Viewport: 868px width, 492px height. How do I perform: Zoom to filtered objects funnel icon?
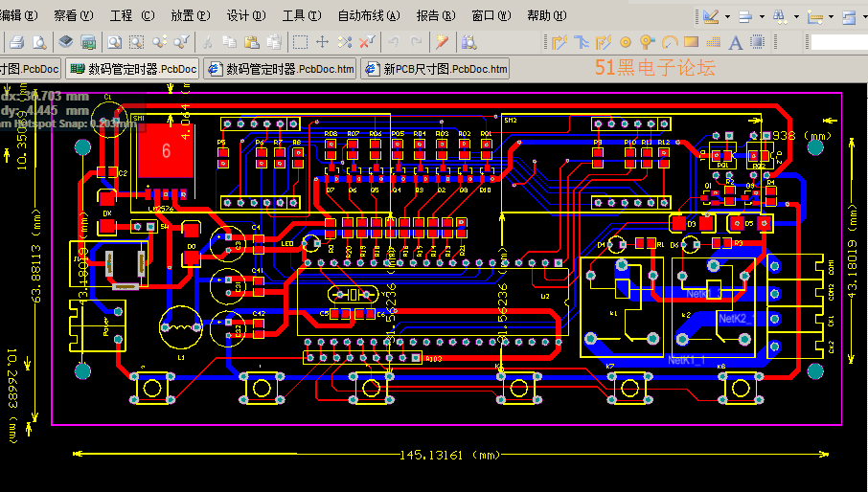coord(182,42)
